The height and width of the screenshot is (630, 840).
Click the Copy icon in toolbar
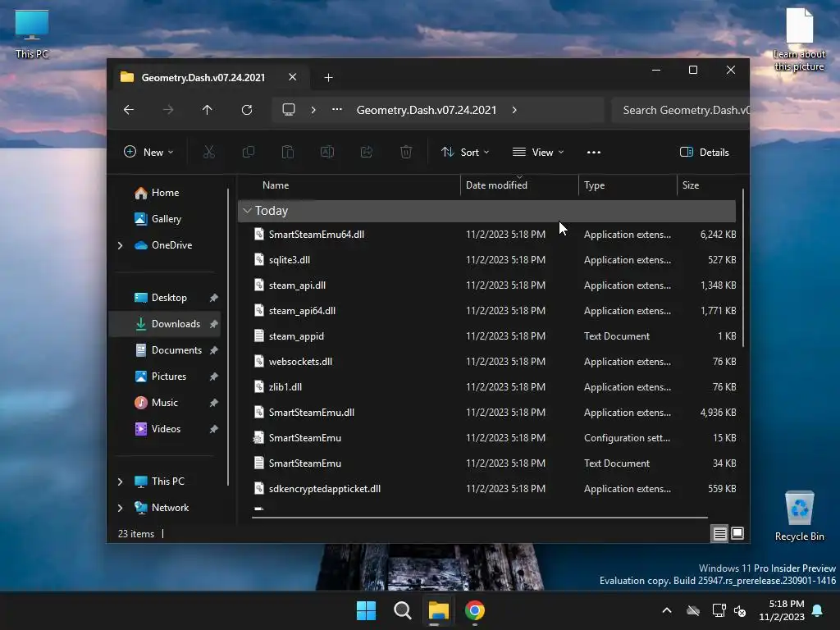[x=249, y=152]
